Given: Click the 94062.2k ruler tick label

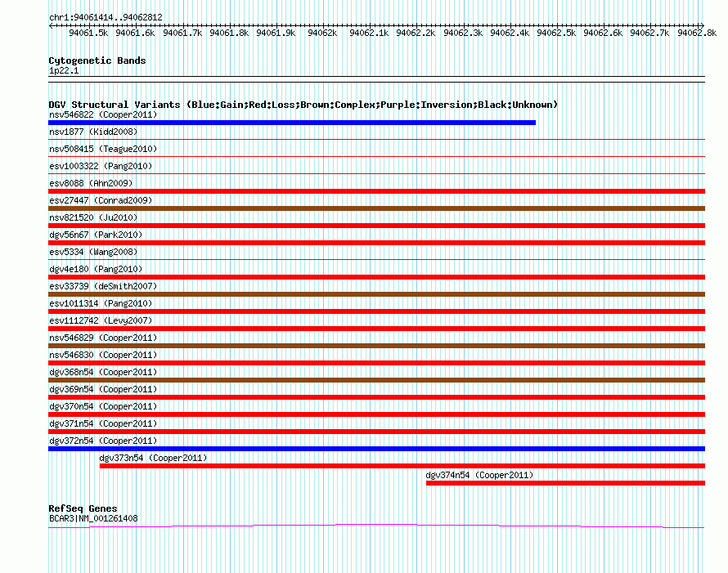Looking at the screenshot, I should point(416,33).
